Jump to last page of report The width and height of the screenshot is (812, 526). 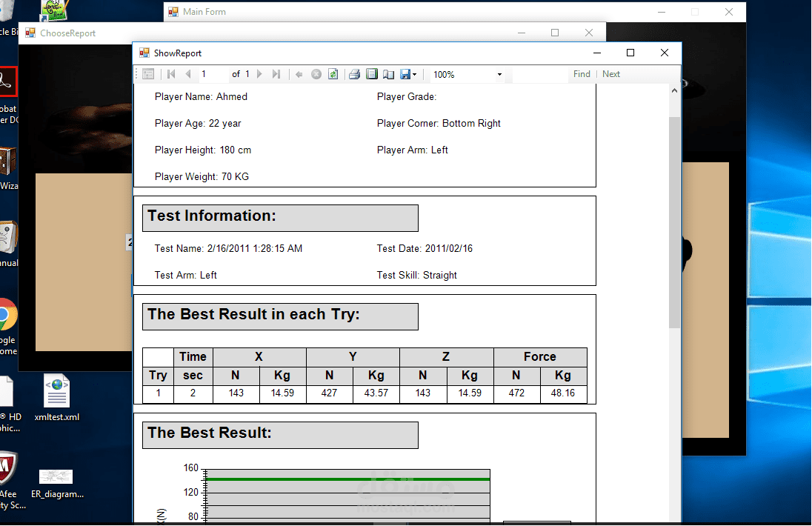click(276, 74)
